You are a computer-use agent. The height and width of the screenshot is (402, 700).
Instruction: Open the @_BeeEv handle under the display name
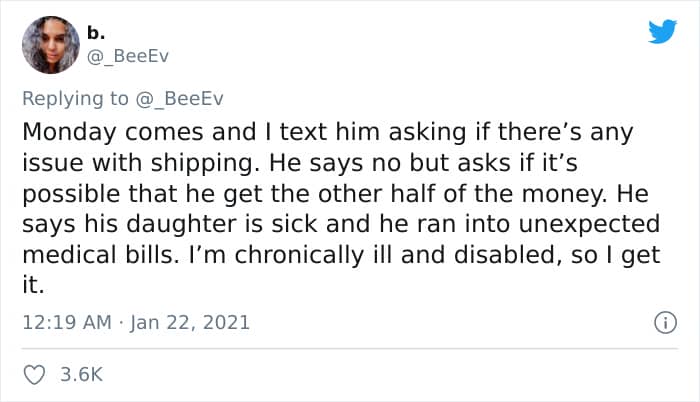(x=130, y=56)
